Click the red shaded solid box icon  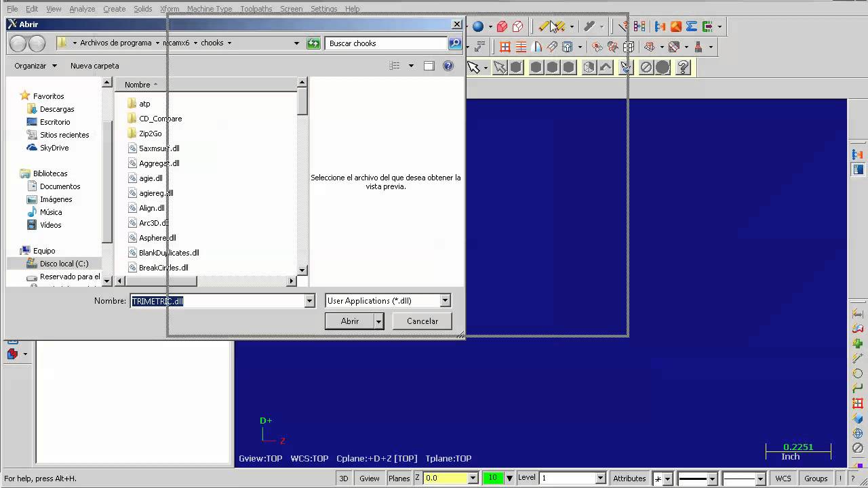[502, 26]
